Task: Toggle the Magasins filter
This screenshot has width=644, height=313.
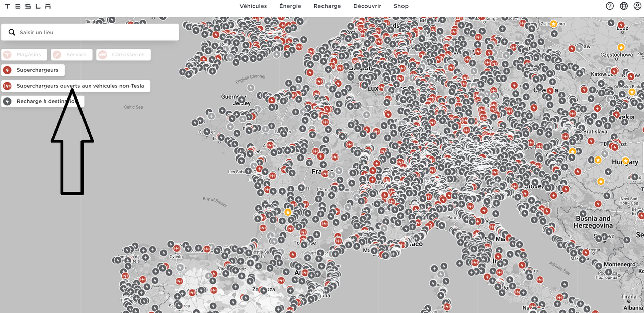Action: click(24, 54)
